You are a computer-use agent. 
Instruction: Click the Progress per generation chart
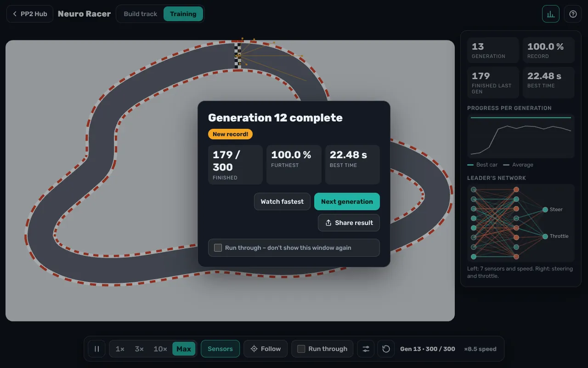(x=521, y=136)
